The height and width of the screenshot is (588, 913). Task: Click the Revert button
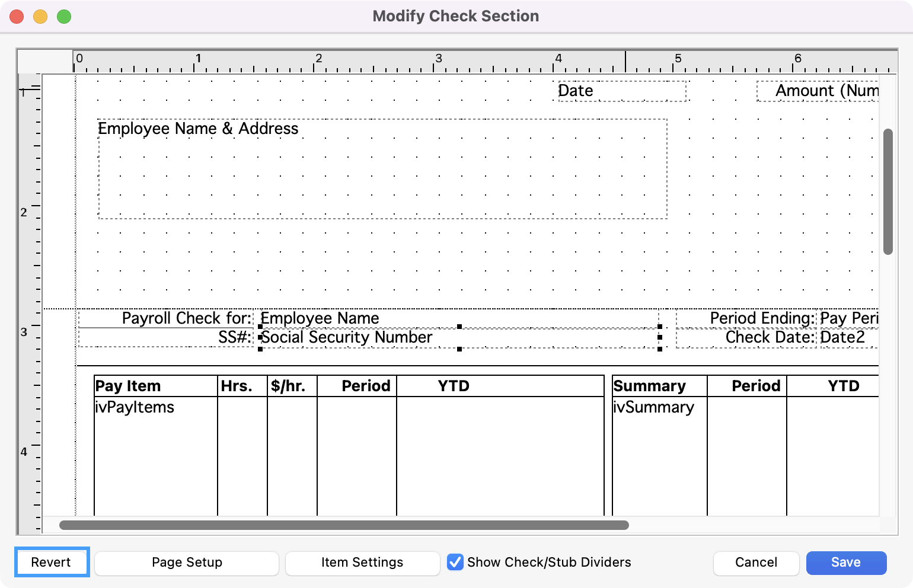(52, 562)
